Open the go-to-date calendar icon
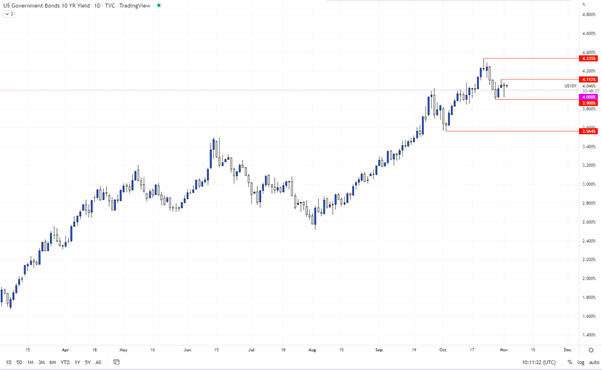The image size is (602, 370). point(117,362)
